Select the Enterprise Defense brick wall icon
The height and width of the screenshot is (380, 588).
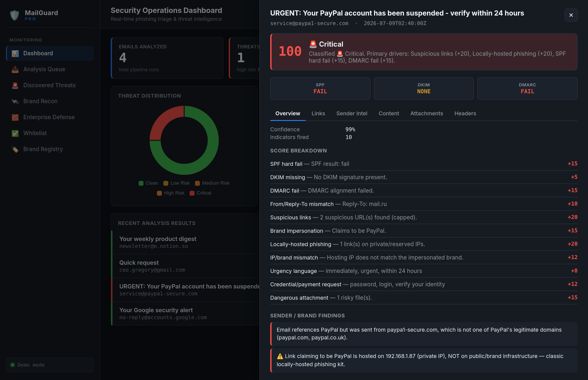click(x=15, y=117)
